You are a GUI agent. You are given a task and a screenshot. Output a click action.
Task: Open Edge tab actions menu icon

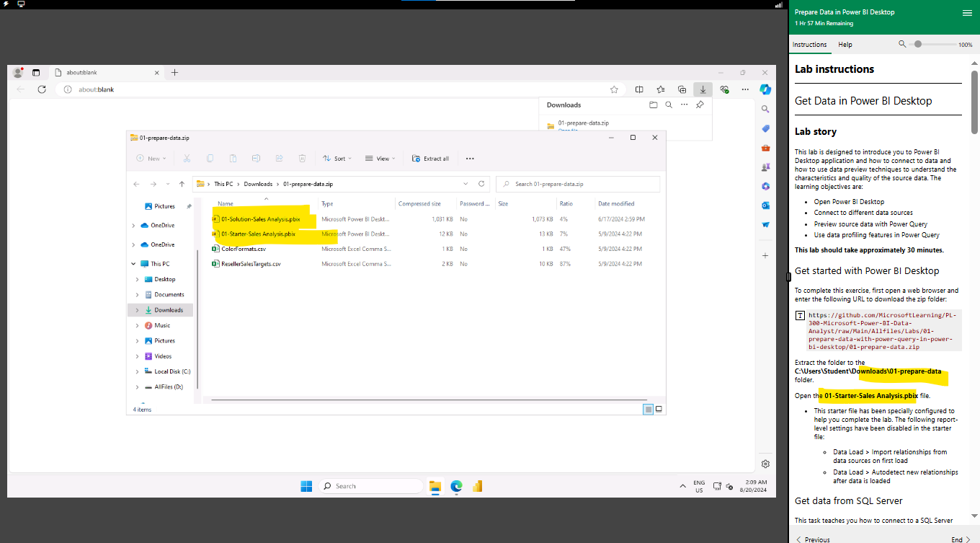36,73
